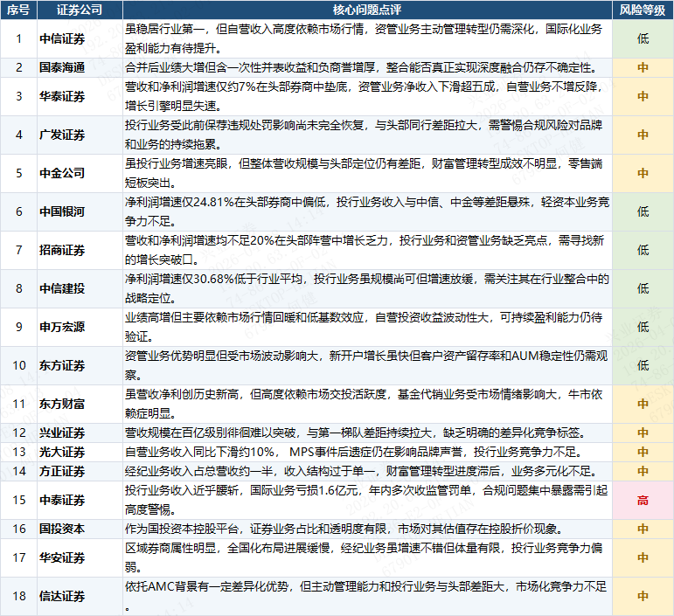The image size is (674, 616).
Task: Click the comment starting 业绩高增但主要依赖
Action: coord(367,327)
